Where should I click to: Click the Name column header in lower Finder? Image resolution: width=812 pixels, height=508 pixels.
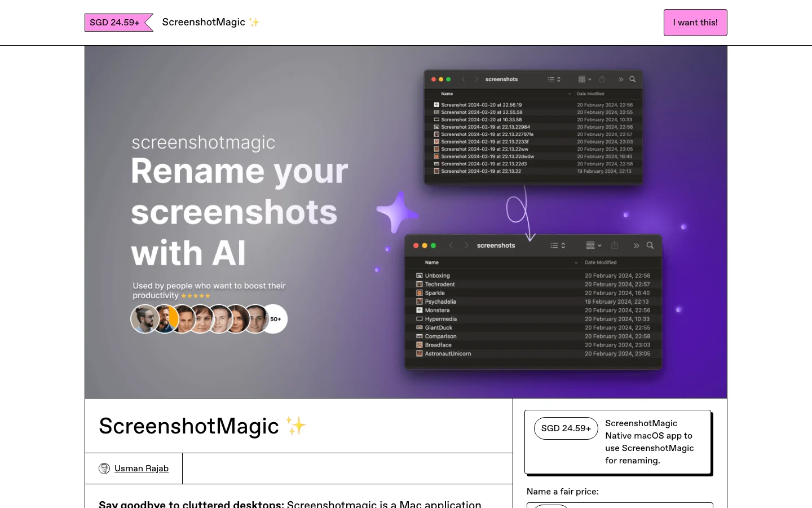(x=432, y=262)
